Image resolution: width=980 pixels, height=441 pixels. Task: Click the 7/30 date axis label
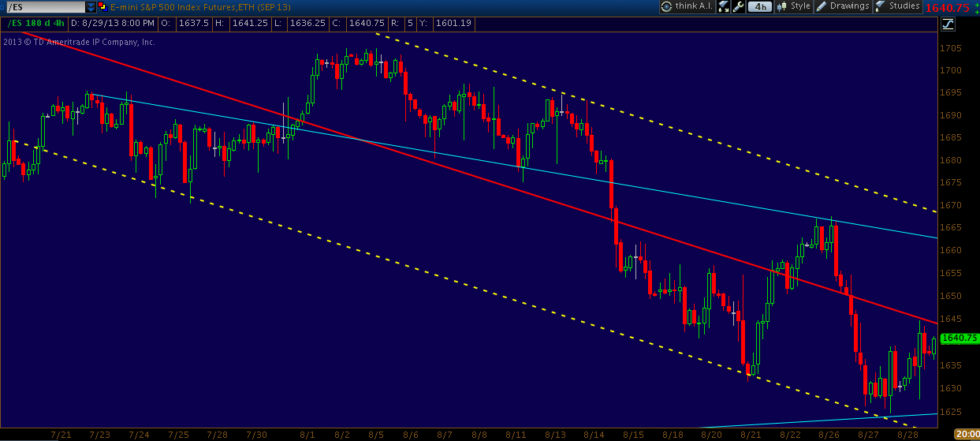point(257,435)
